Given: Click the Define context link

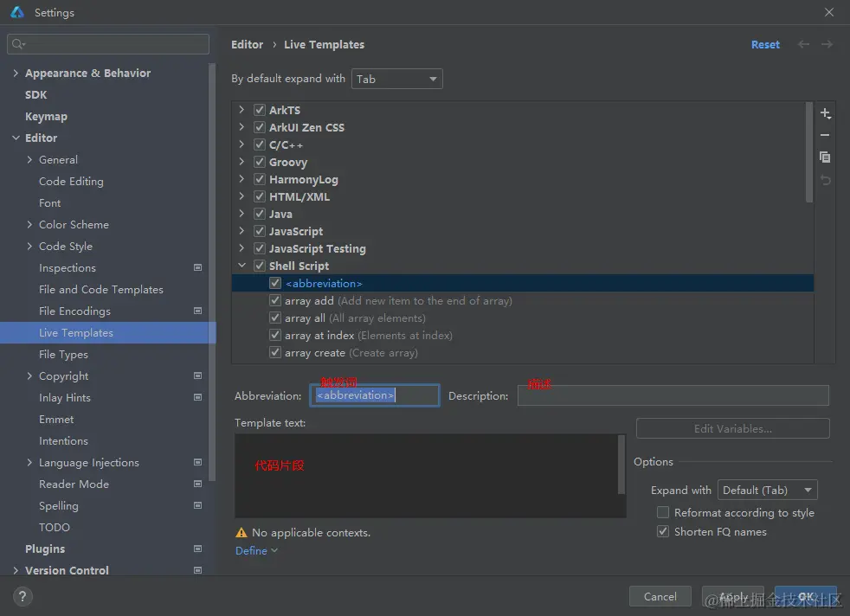Looking at the screenshot, I should [x=256, y=550].
